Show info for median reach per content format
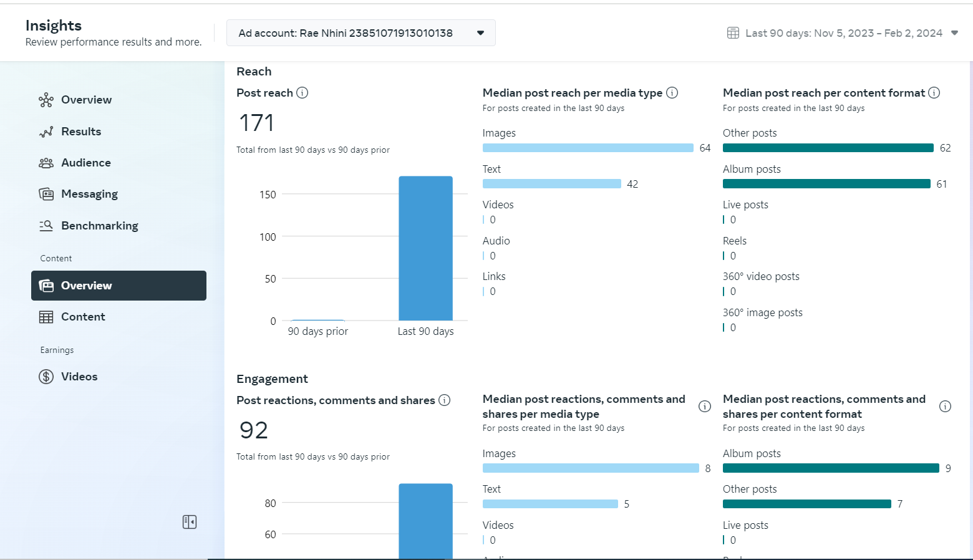The width and height of the screenshot is (973, 560). tap(934, 93)
